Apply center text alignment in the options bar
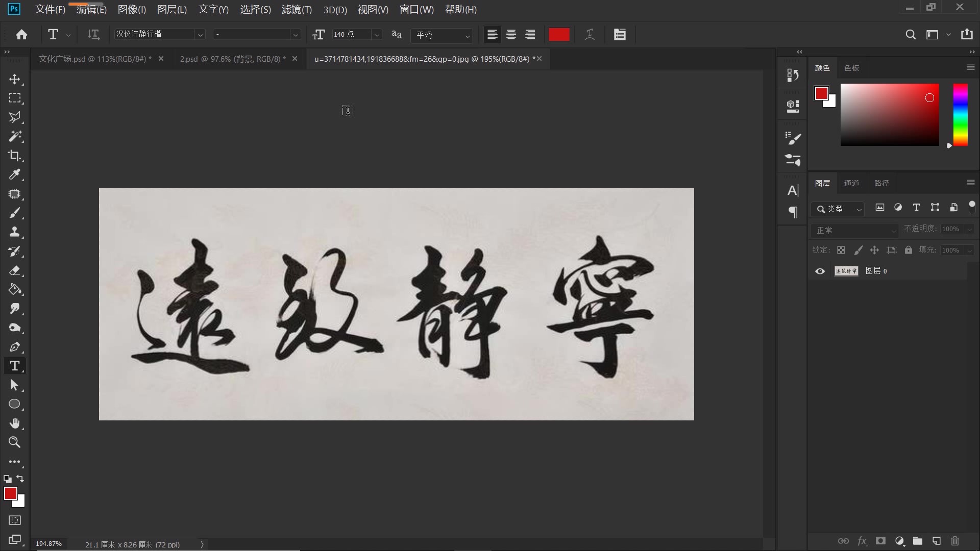Viewport: 980px width, 551px height. click(x=511, y=35)
